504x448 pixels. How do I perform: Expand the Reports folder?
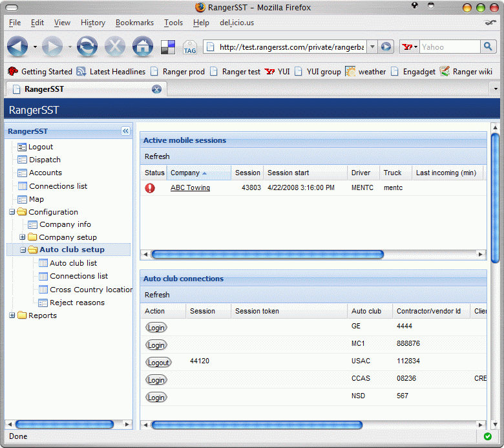(x=12, y=315)
